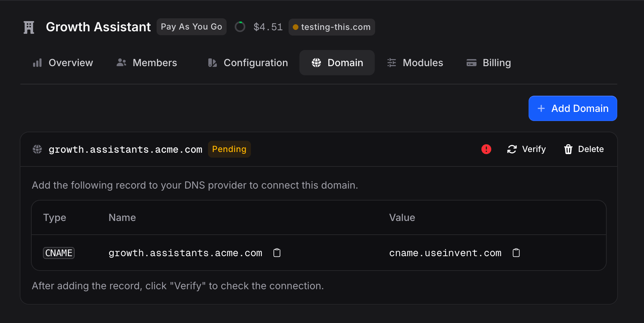Click the 'After adding the record' note
The image size is (644, 323).
pos(178,286)
